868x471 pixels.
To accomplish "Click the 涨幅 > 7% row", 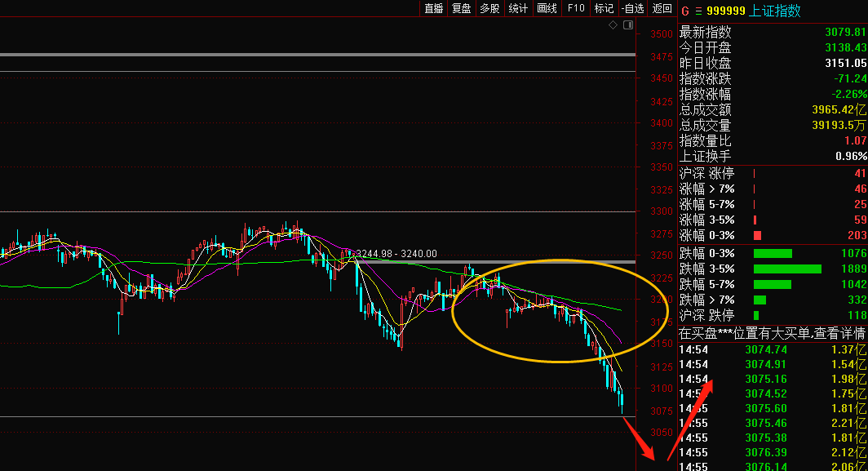I will (773, 189).
